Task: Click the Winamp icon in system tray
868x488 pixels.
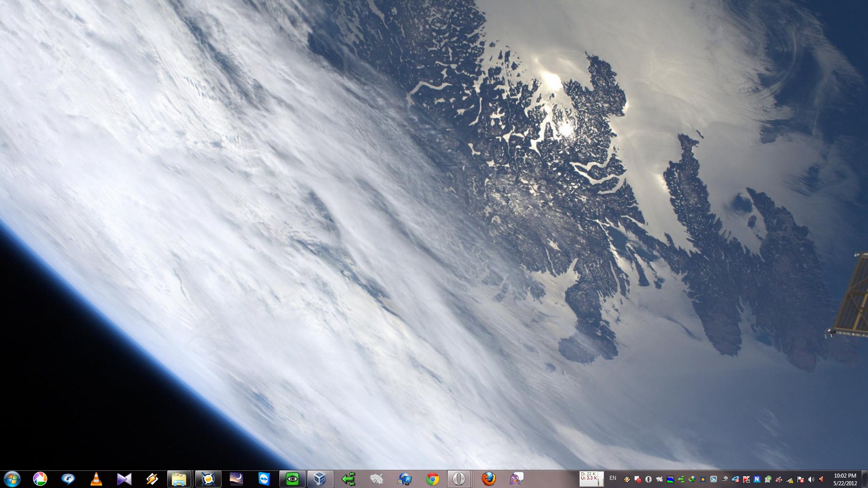Action: point(627,479)
